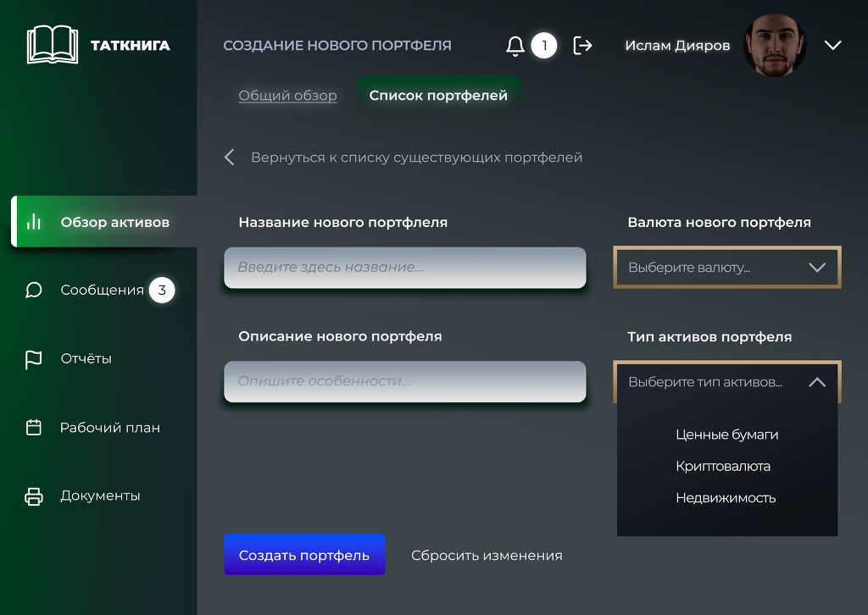
Task: Click the logout arrow icon
Action: pos(582,46)
